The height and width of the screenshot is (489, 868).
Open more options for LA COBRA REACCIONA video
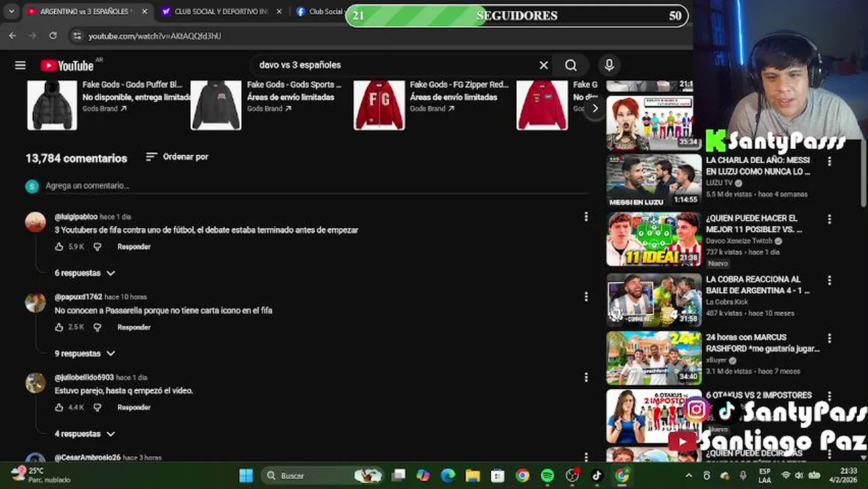(x=829, y=280)
